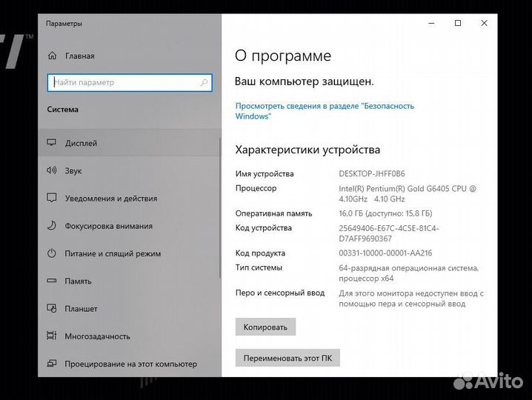Click the Оперативная память label
Image resolution: width=532 pixels, height=400 pixels.
click(274, 213)
